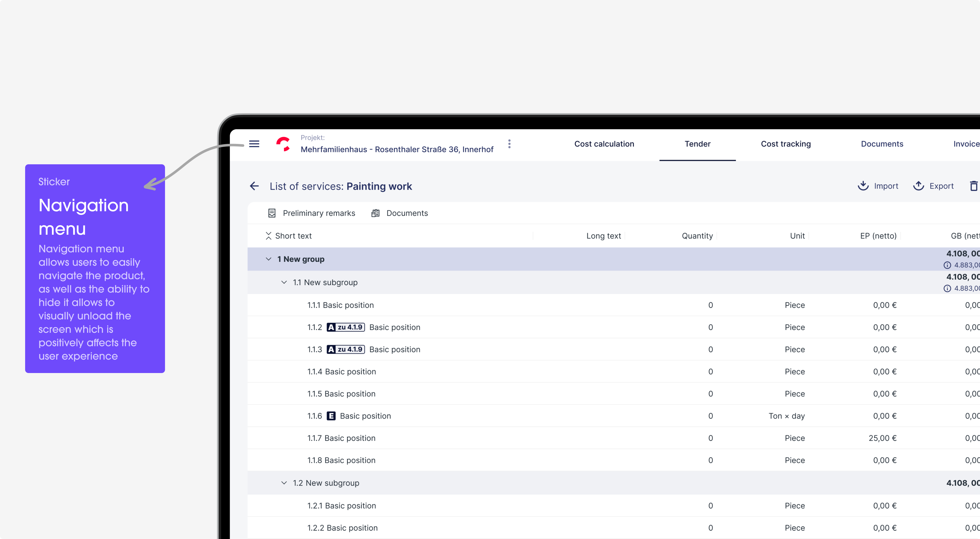Click the Quantity column header
This screenshot has width=980, height=539.
(697, 236)
